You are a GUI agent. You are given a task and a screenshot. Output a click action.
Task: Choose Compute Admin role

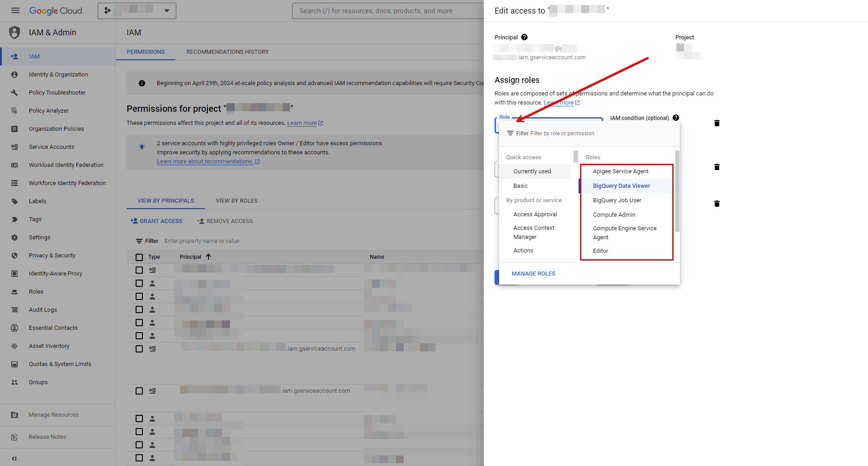pos(627,215)
